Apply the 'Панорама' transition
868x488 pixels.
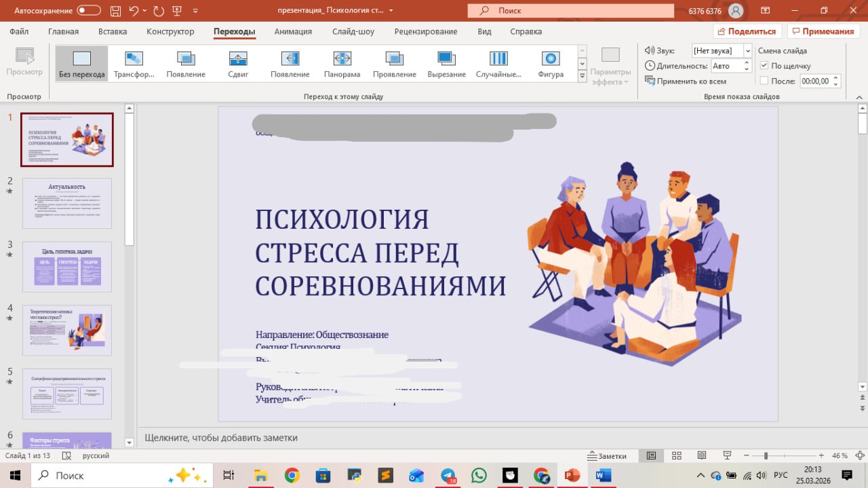[x=342, y=64]
